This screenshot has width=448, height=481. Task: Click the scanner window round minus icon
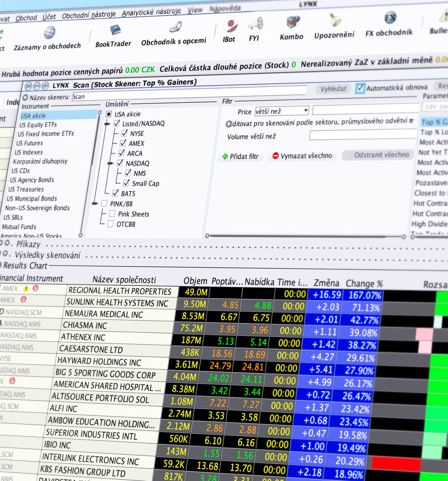pyautogui.click(x=37, y=86)
